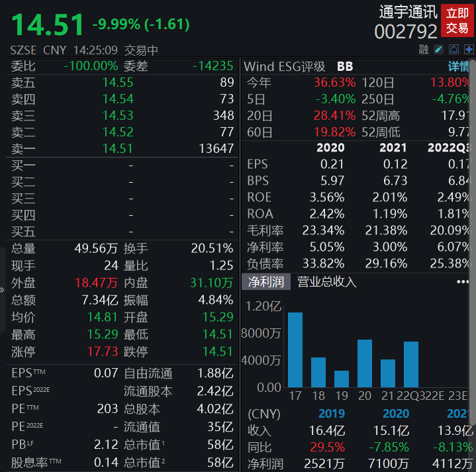Click the 2019 收入 value 16.4亿

pyautogui.click(x=326, y=431)
